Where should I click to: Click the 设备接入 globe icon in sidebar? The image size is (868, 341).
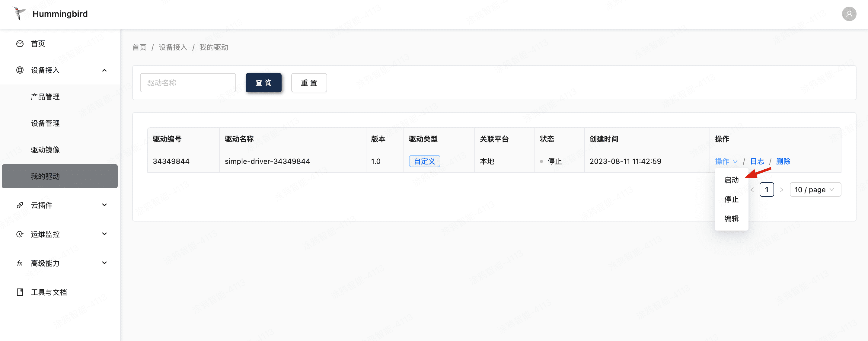(20, 70)
